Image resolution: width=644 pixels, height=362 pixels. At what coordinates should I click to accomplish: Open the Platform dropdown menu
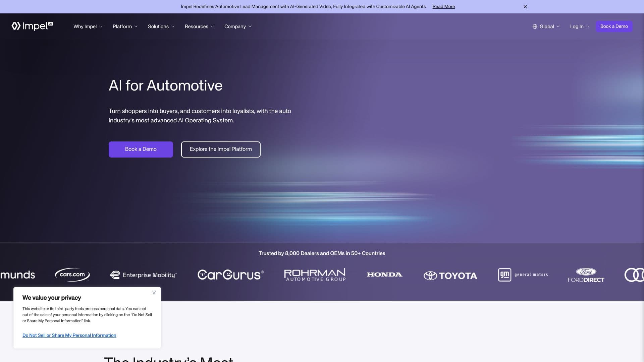click(x=125, y=26)
